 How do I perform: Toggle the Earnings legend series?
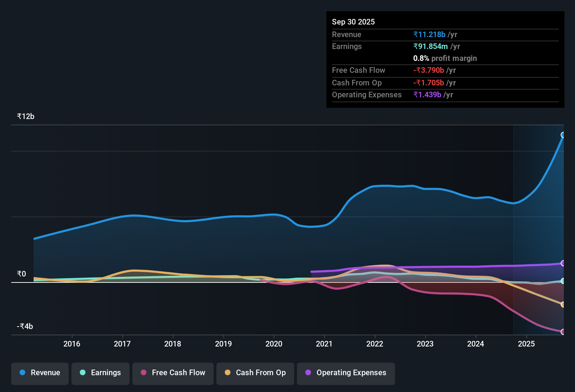100,373
